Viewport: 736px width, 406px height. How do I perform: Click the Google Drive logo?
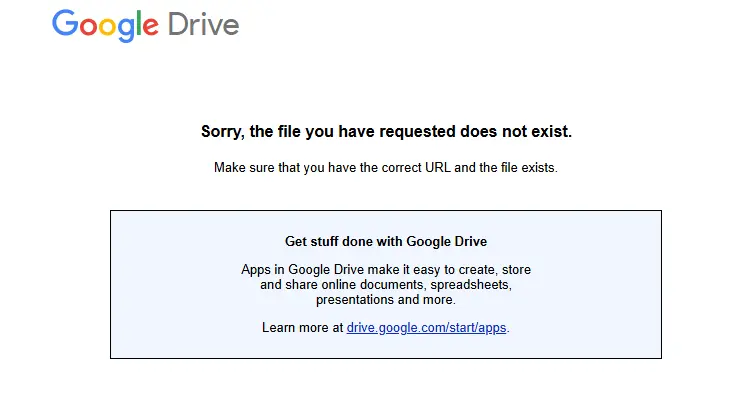[x=146, y=26]
